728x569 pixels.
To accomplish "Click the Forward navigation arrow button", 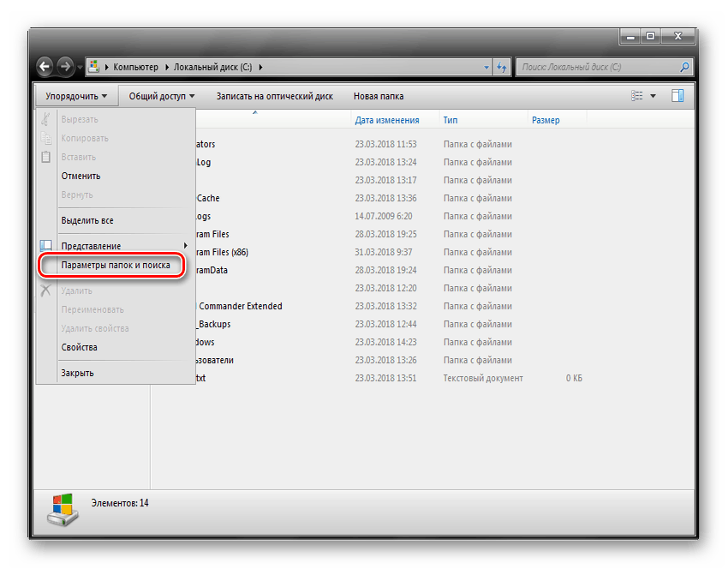I will (66, 67).
